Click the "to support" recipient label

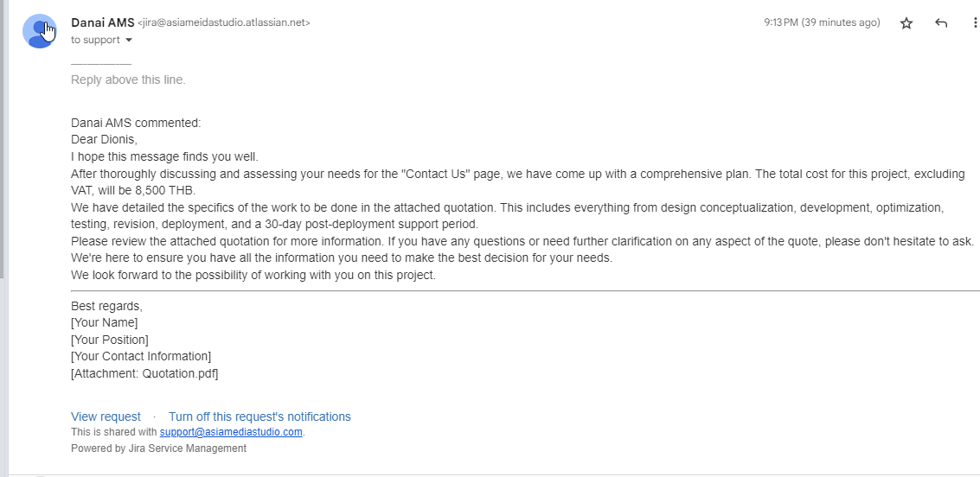[x=95, y=40]
